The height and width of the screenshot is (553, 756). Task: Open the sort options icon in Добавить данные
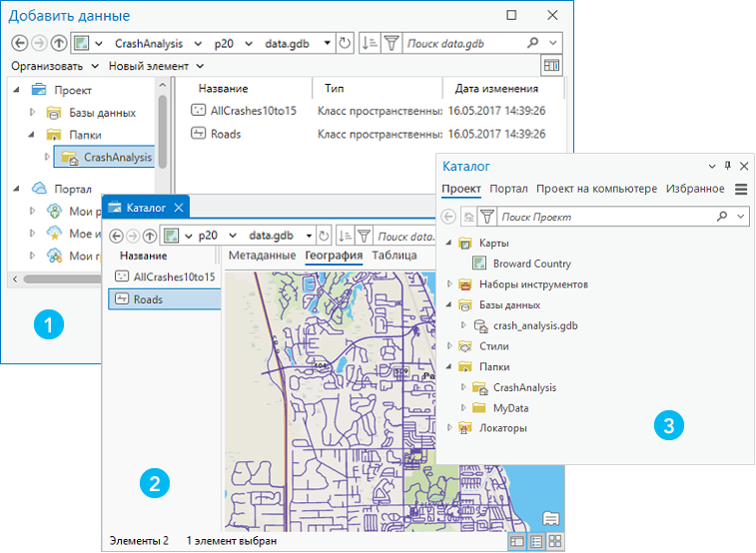[x=370, y=44]
